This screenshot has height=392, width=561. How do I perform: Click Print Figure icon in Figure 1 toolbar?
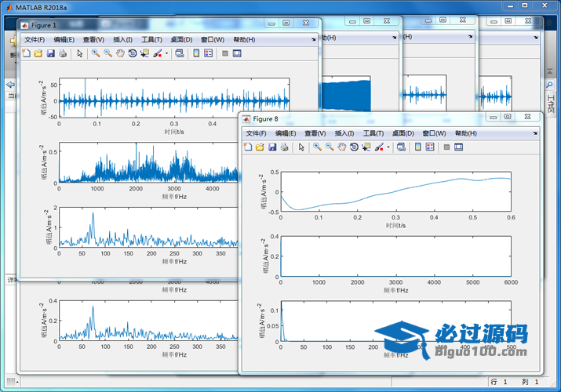(63, 53)
